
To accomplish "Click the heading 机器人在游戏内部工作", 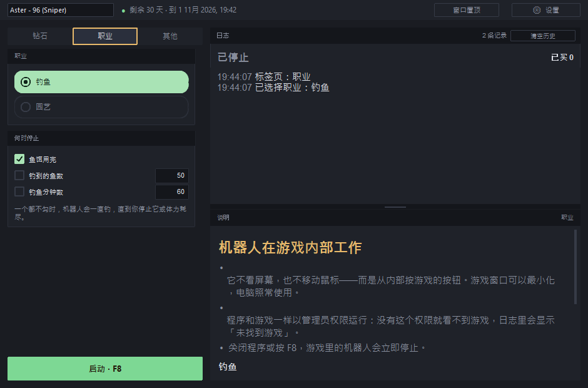I will 290,248.
